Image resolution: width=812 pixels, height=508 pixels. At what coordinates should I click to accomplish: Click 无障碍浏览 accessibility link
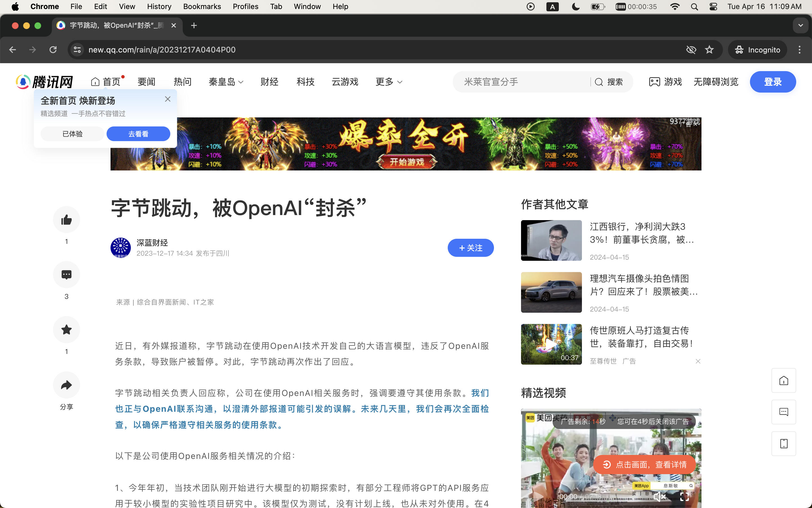(716, 82)
